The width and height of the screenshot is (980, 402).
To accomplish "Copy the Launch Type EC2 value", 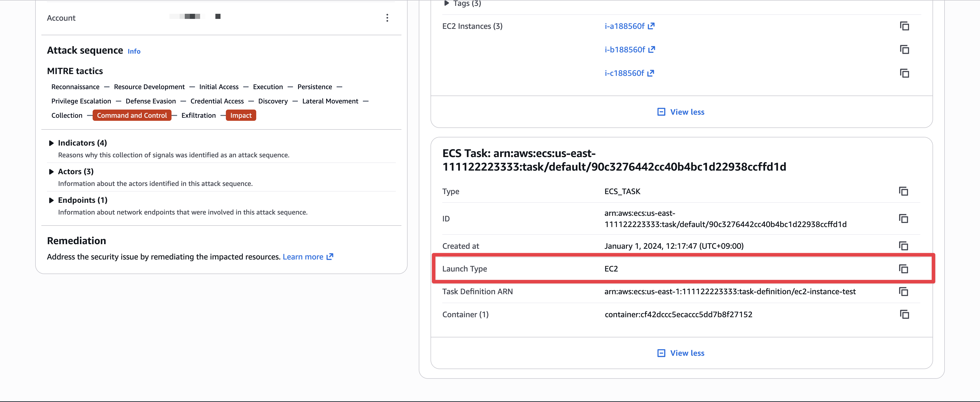I will 903,269.
